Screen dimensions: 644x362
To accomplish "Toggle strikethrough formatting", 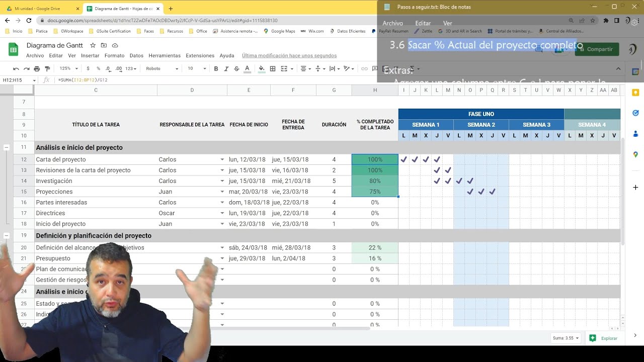I will (x=236, y=69).
